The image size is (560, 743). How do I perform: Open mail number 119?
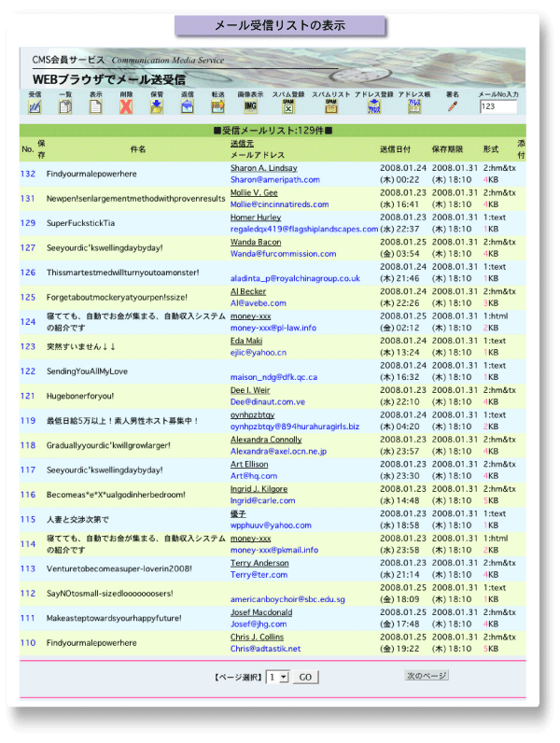[28, 420]
